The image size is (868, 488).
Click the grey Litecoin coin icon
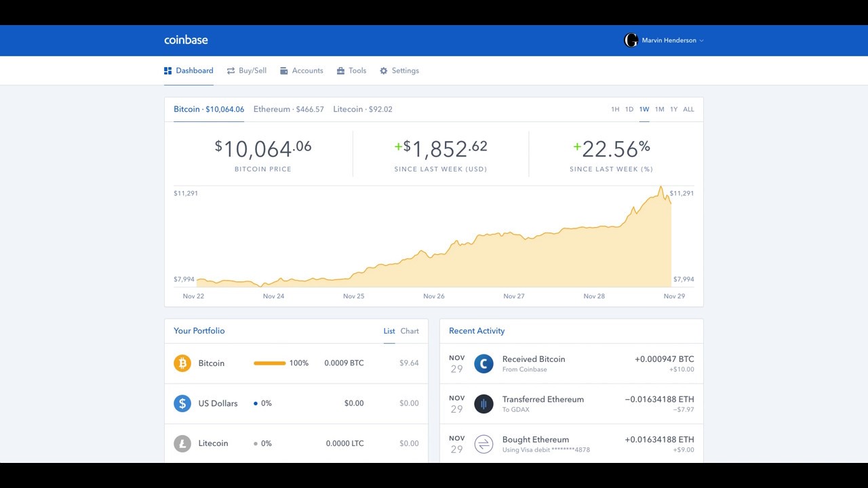tap(182, 443)
